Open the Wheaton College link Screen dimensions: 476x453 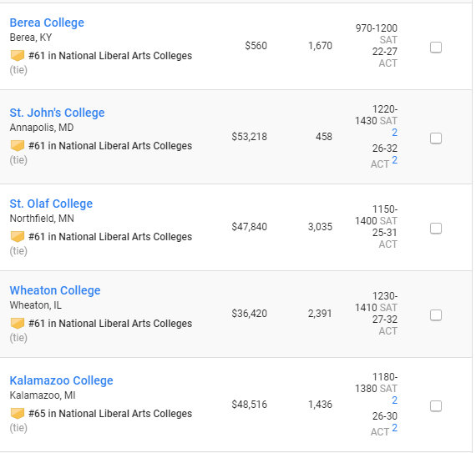pyautogui.click(x=55, y=290)
